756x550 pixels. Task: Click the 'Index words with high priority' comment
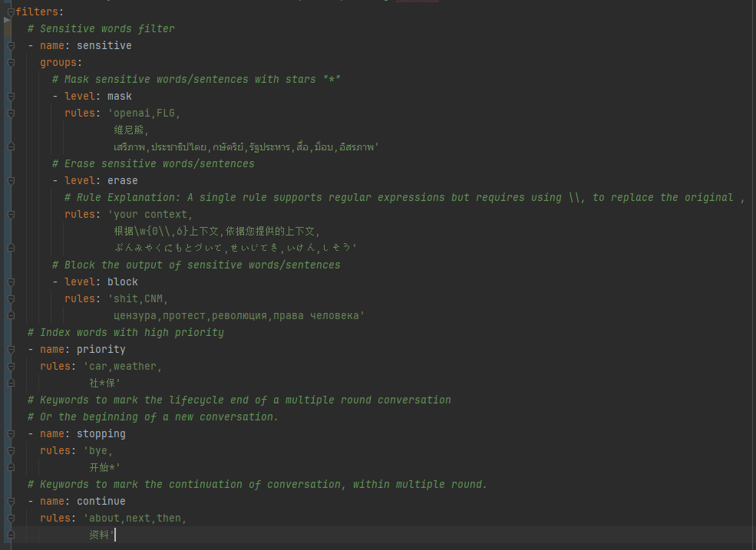pyautogui.click(x=131, y=333)
